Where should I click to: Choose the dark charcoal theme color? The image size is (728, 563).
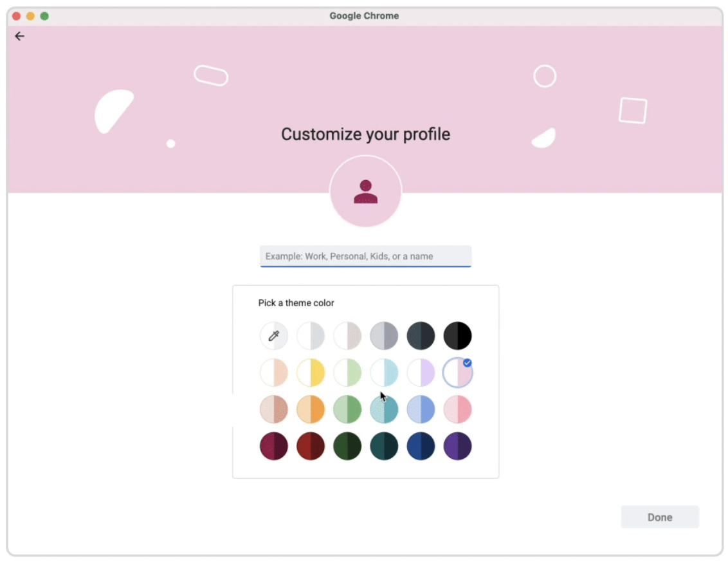(x=421, y=335)
